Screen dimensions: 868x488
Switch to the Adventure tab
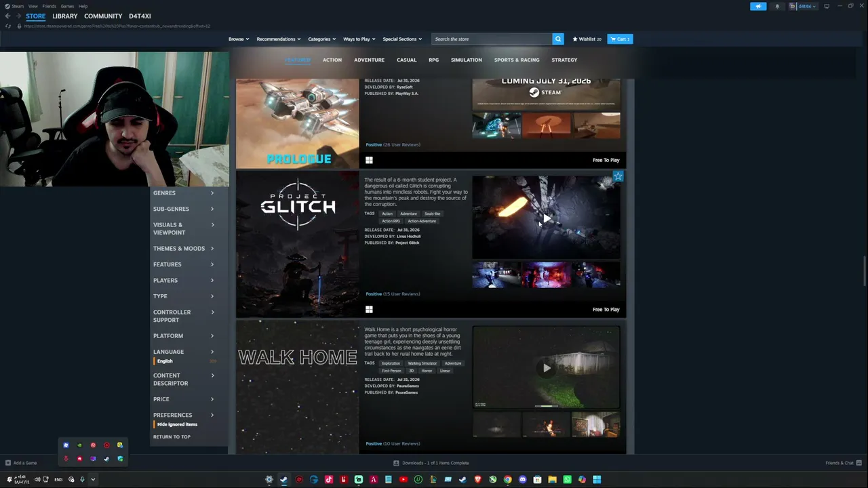tap(370, 60)
